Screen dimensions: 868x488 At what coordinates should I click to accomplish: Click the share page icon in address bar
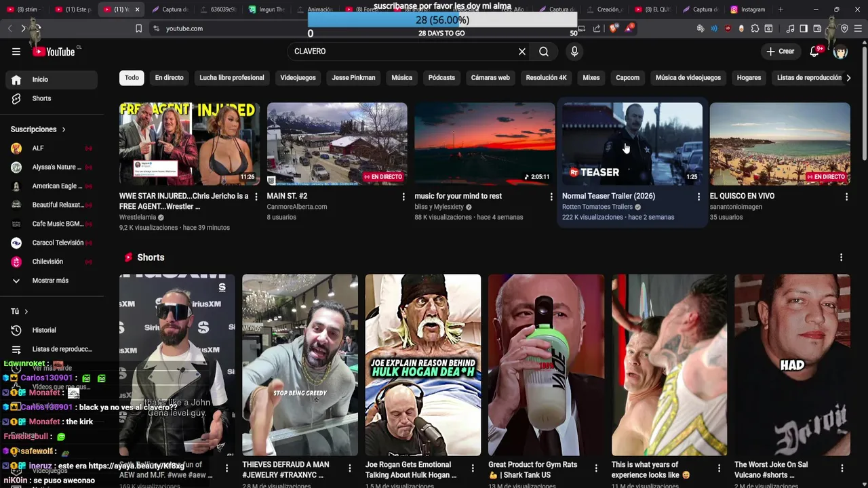pos(597,28)
